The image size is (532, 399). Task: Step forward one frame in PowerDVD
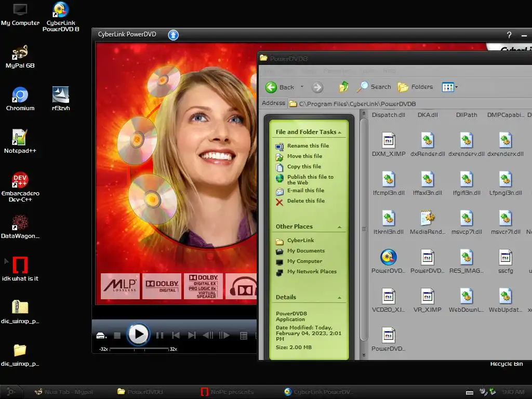[x=224, y=336]
